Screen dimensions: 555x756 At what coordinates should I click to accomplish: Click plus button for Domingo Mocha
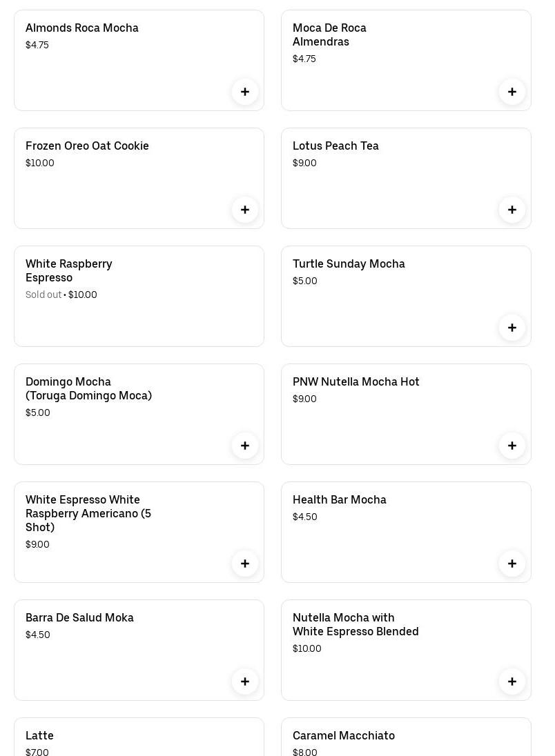pyautogui.click(x=245, y=446)
